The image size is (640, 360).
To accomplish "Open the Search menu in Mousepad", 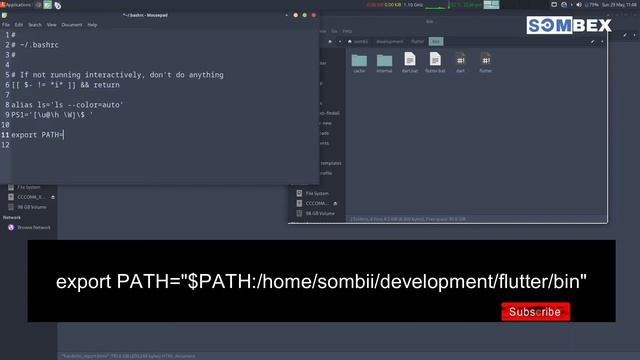I will pos(35,25).
